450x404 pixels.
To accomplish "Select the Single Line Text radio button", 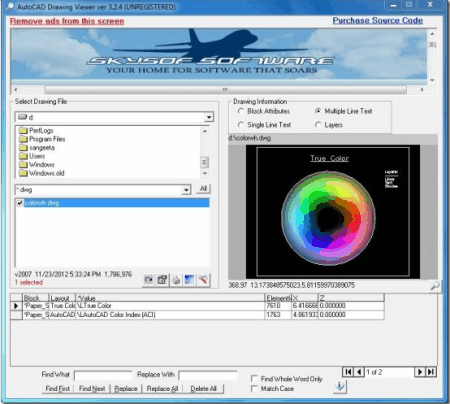I will (241, 125).
